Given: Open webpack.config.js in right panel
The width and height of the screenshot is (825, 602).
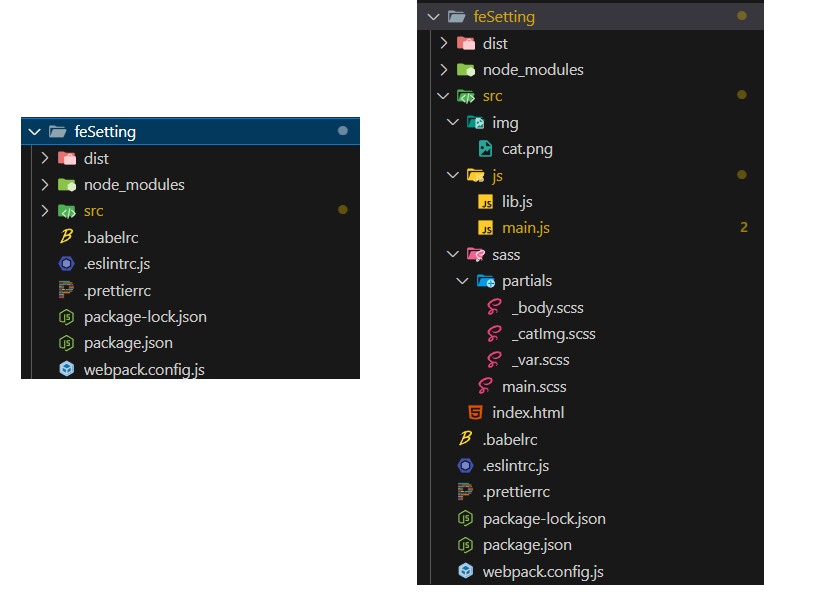Looking at the screenshot, I should click(543, 572).
